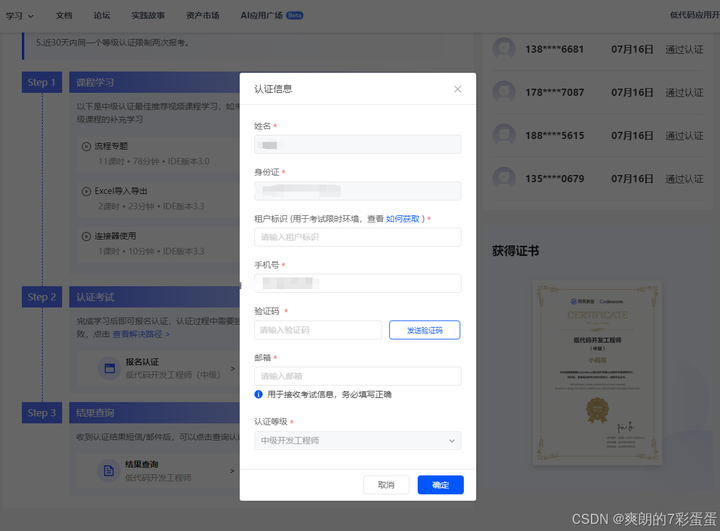Click the 确定 button
This screenshot has width=720, height=531.
click(440, 485)
